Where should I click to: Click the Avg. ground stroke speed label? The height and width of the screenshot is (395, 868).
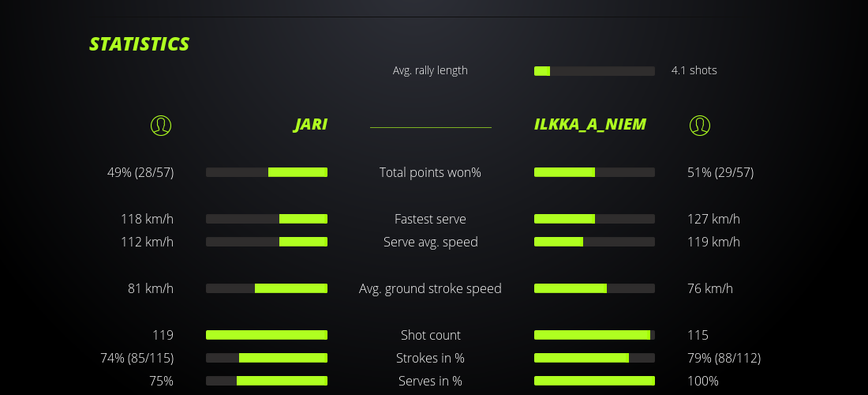[x=430, y=288]
